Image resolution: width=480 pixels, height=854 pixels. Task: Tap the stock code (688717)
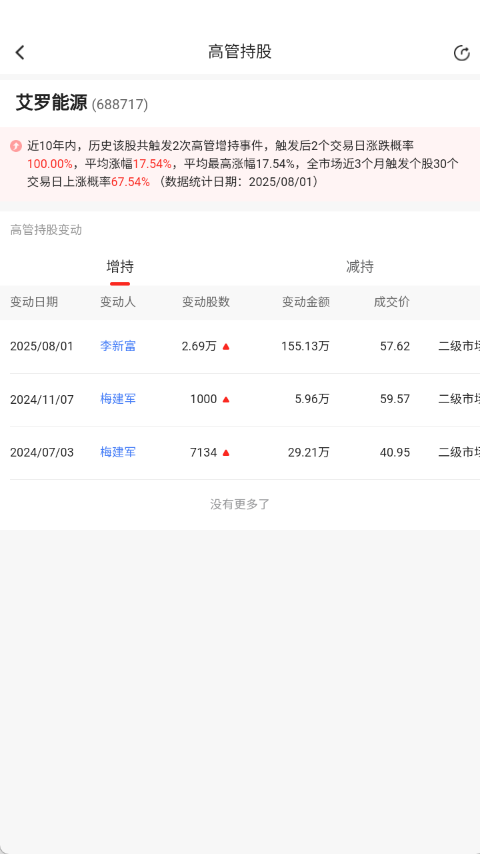(120, 104)
